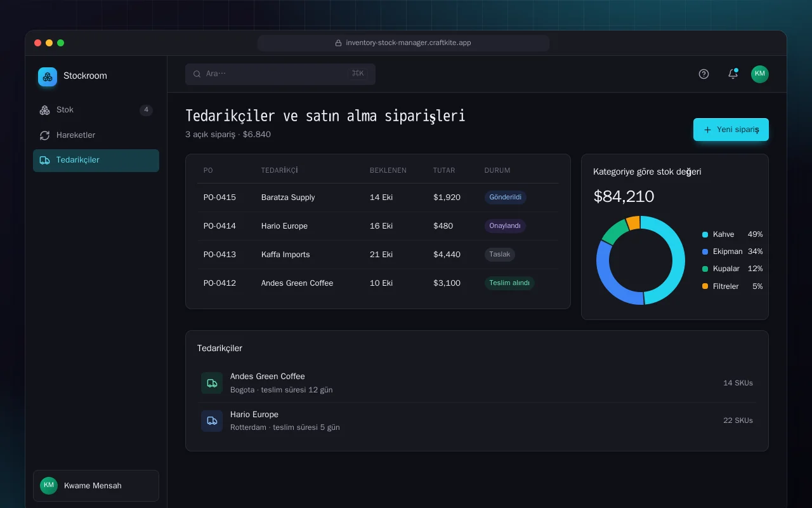Open the notifications bell icon

tap(733, 74)
